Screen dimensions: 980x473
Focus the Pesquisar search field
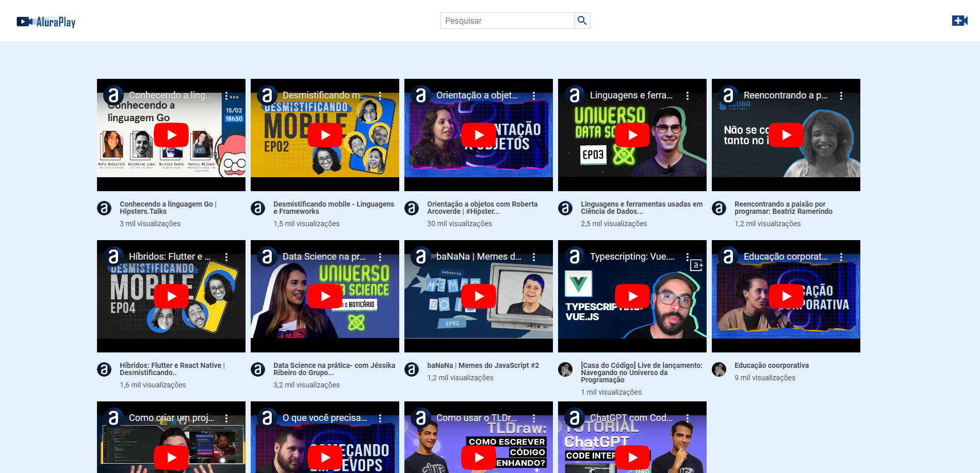point(508,21)
